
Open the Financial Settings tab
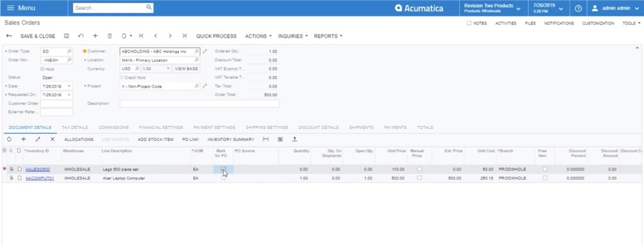coord(161,128)
